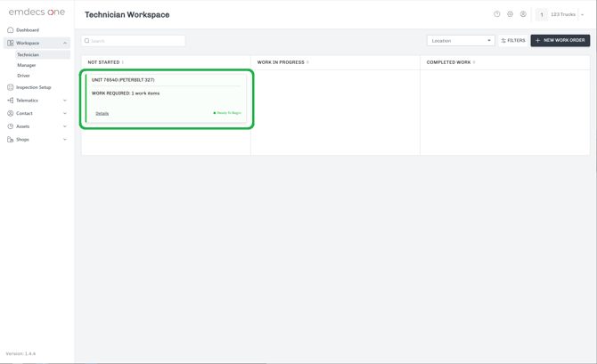Image resolution: width=597 pixels, height=364 pixels.
Task: Expand the Assets menu chevron
Action: (x=65, y=126)
